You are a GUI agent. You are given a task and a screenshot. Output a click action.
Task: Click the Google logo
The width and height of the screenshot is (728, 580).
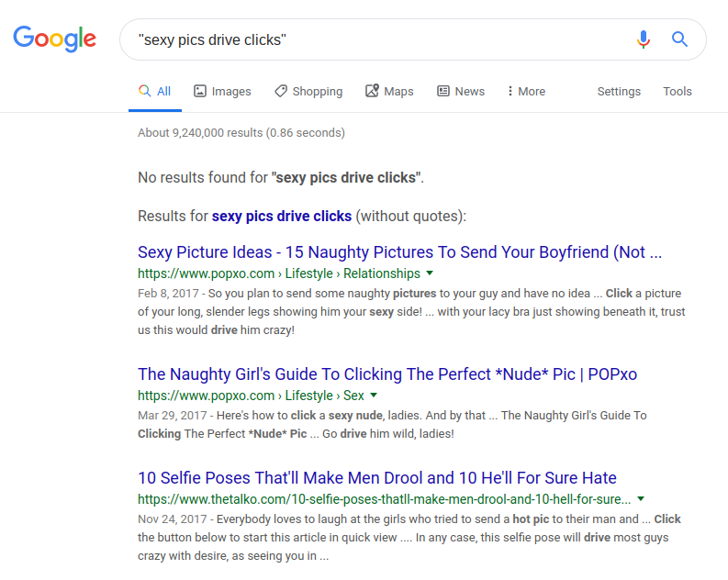[x=55, y=39]
